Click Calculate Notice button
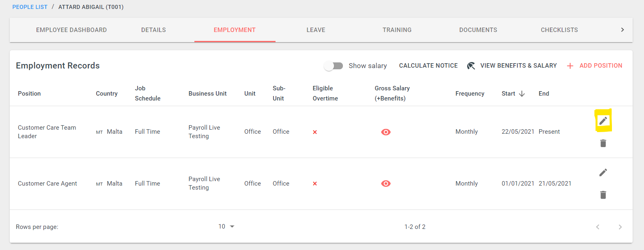This screenshot has width=644, height=250. [x=428, y=66]
